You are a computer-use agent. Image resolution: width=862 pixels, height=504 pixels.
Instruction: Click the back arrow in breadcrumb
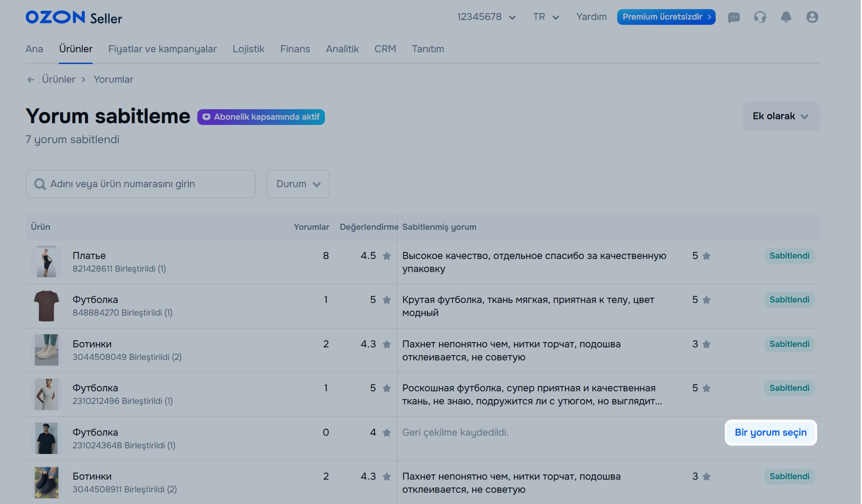coord(30,80)
